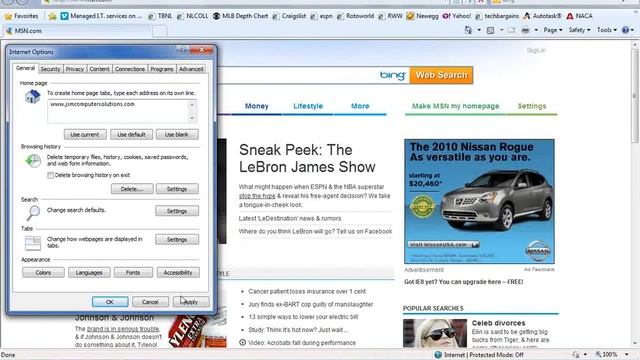This screenshot has height=360, width=640.
Task: Click the Web Search button
Action: click(x=442, y=75)
